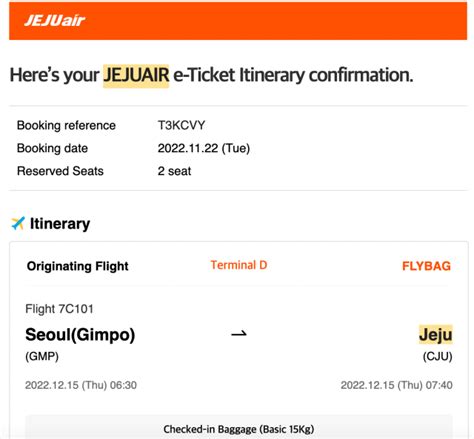
Task: Select the booking reference T3KCVY
Action: coord(181,125)
